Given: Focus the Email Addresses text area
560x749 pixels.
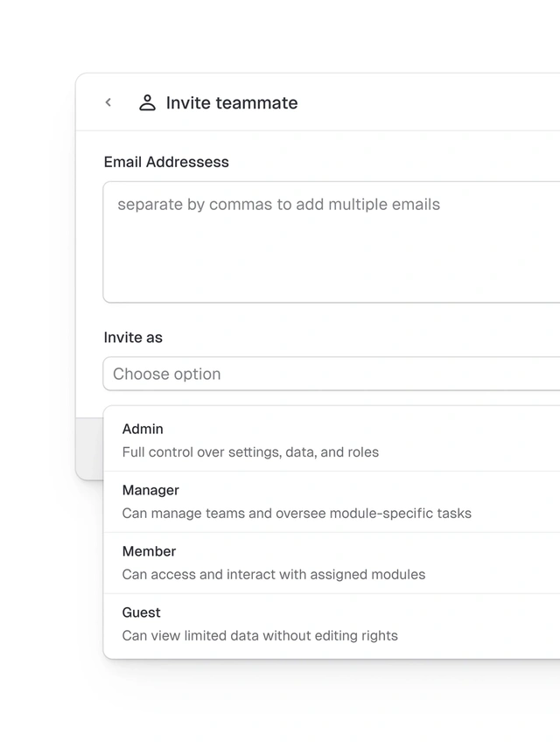Looking at the screenshot, I should (332, 241).
